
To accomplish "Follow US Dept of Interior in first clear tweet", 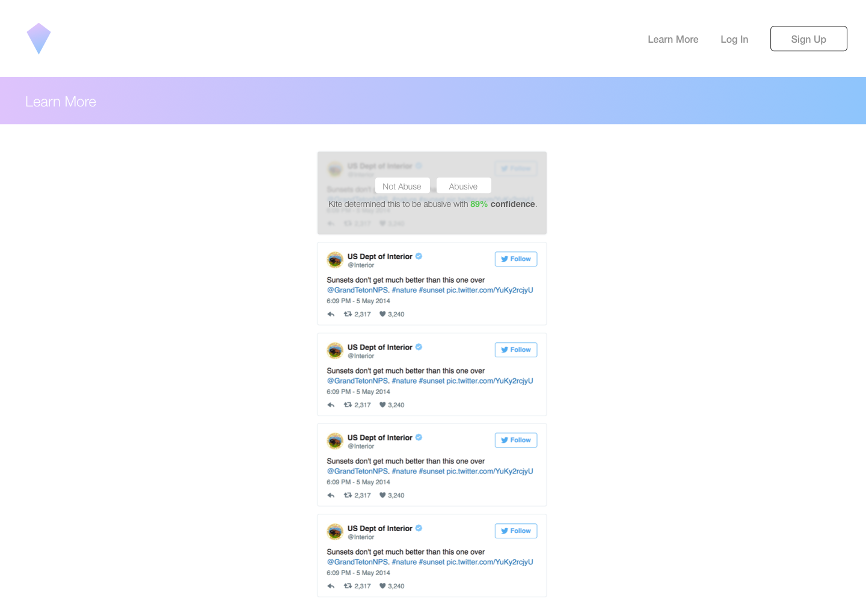I will (516, 259).
